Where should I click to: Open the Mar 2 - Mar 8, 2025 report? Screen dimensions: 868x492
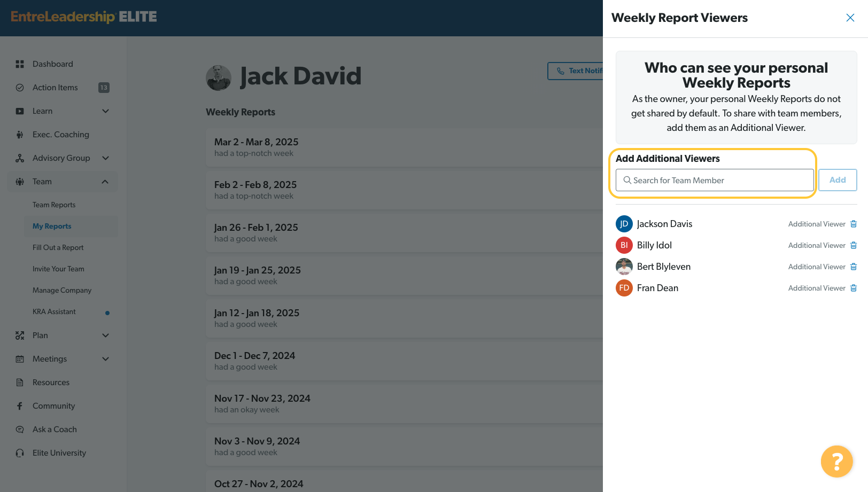404,147
